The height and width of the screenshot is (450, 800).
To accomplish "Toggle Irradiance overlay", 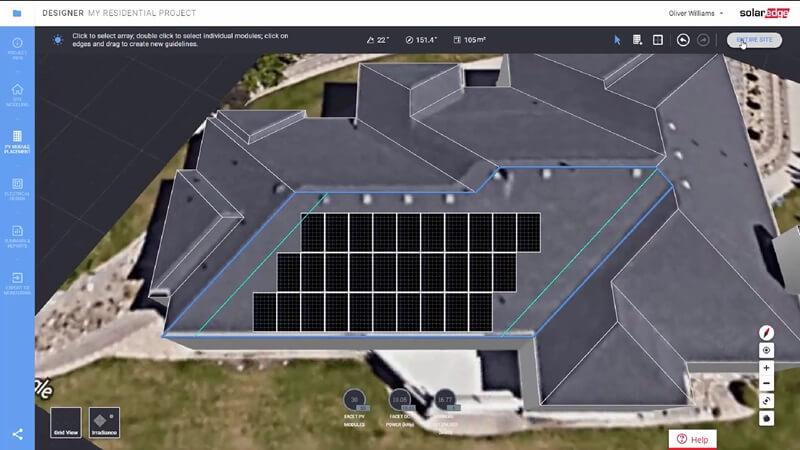I will (104, 422).
